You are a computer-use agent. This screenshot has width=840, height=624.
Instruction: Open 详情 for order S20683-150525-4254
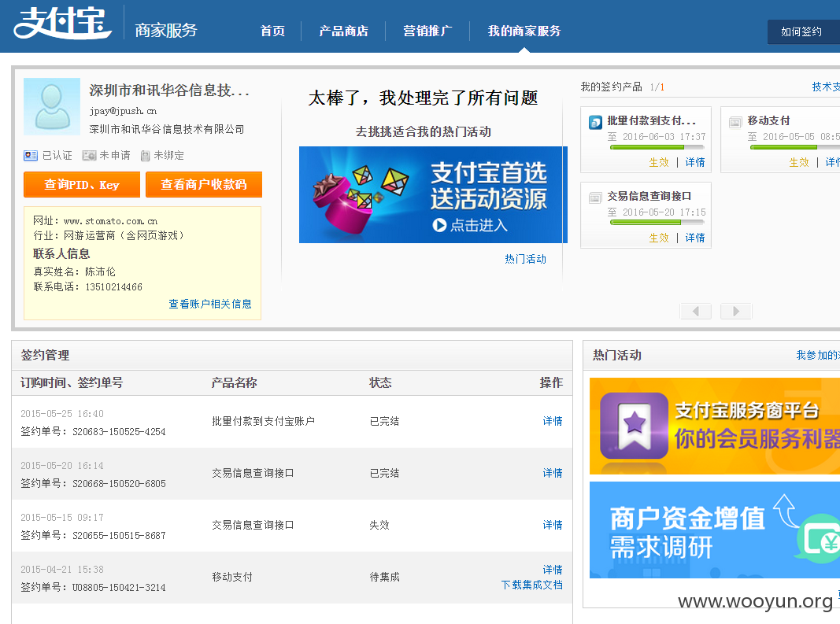553,421
